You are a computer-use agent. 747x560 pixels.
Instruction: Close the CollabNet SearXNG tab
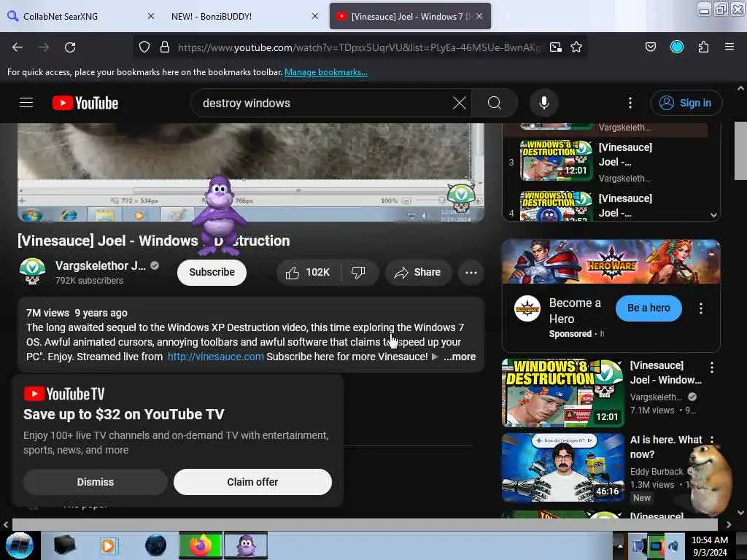[x=151, y=16]
